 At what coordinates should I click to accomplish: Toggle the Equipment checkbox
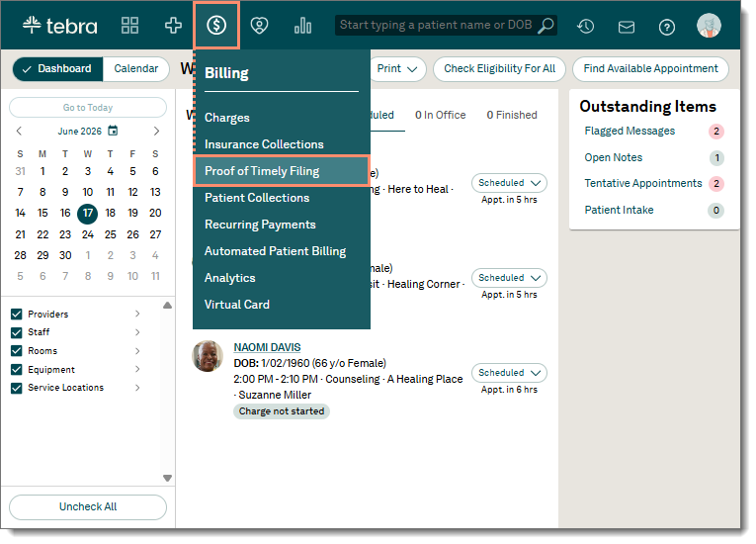pyautogui.click(x=17, y=369)
